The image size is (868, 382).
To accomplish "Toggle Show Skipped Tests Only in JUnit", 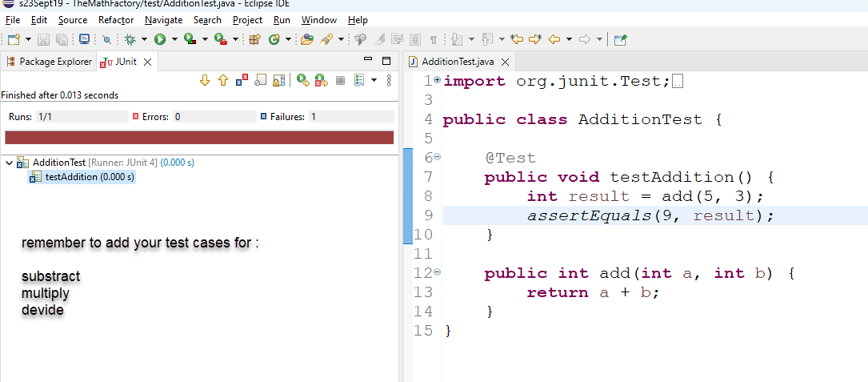I will [260, 80].
